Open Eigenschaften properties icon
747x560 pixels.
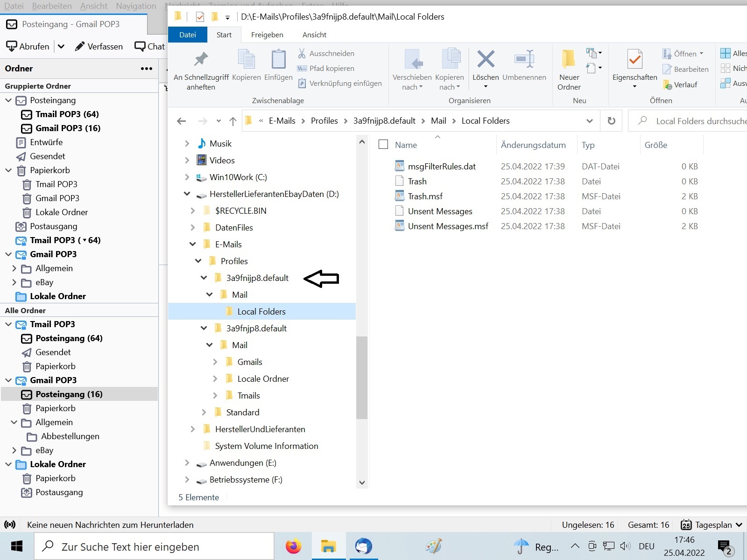tap(634, 60)
